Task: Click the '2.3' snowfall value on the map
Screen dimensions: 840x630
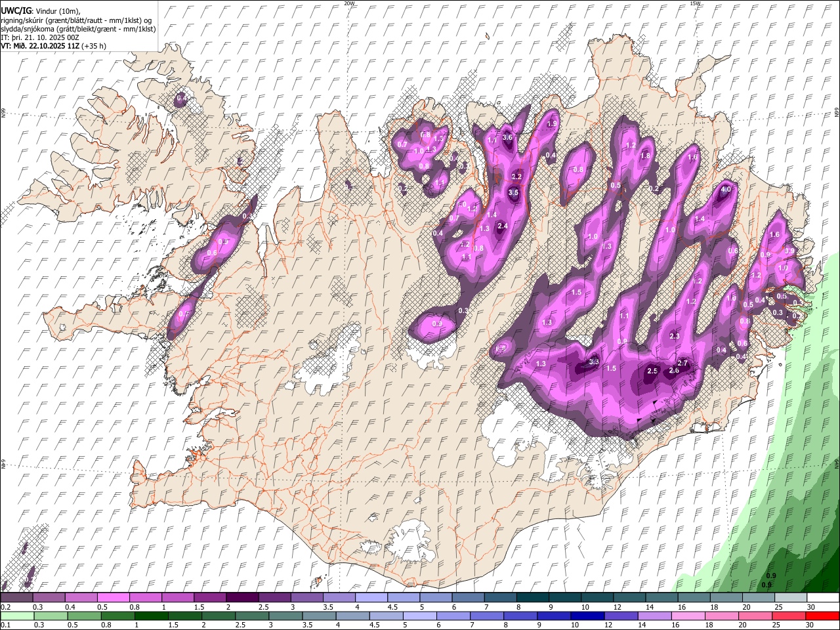Action: tap(674, 336)
